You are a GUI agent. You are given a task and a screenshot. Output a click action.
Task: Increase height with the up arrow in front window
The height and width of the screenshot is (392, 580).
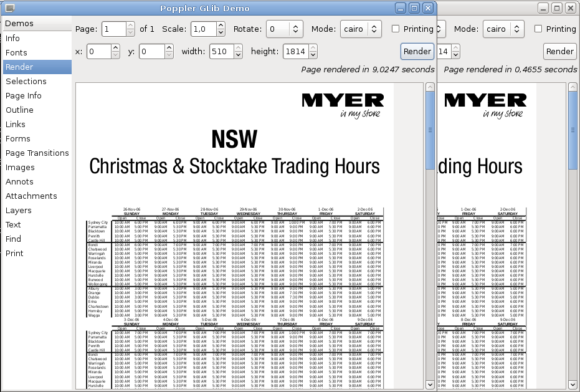313,48
